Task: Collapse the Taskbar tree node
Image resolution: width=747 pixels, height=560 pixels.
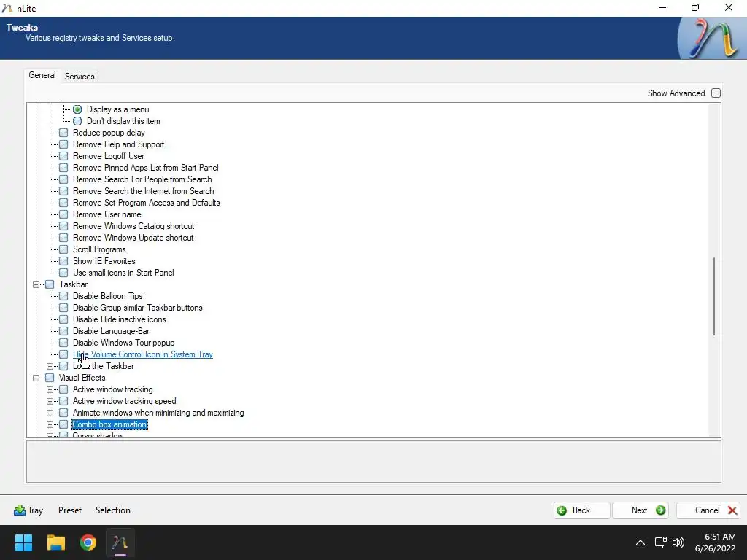Action: coord(36,284)
